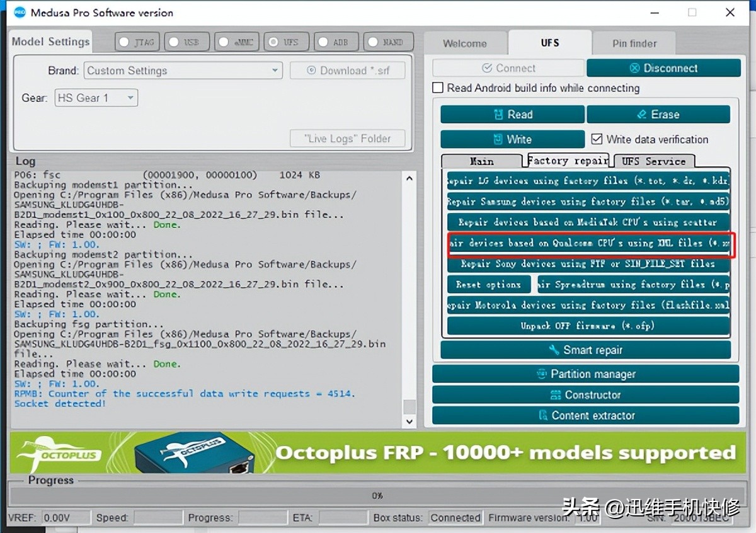Screen dimensions: 756x533
Task: Enable Read Android build info while connecting
Action: pos(438,88)
